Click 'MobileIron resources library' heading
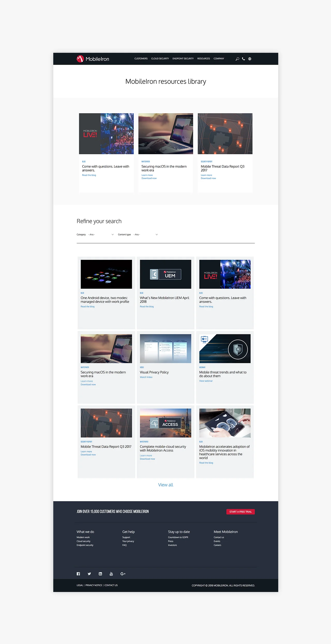Image resolution: width=331 pixels, height=644 pixels. point(166,82)
